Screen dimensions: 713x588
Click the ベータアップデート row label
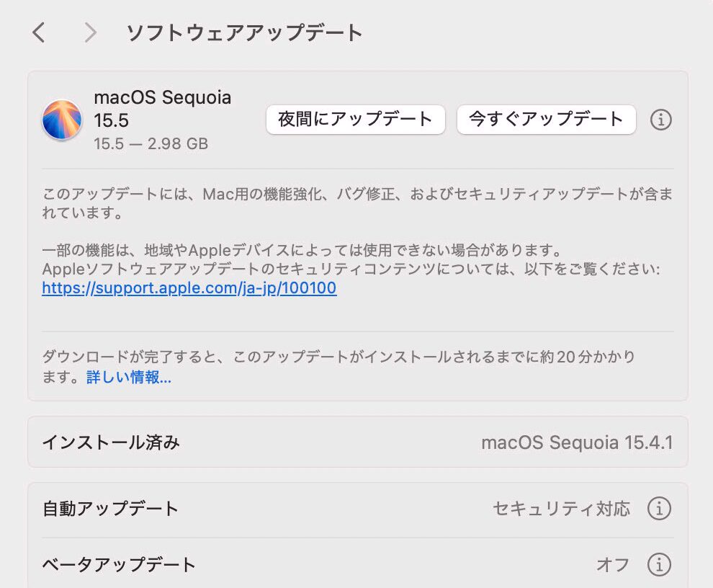[119, 564]
